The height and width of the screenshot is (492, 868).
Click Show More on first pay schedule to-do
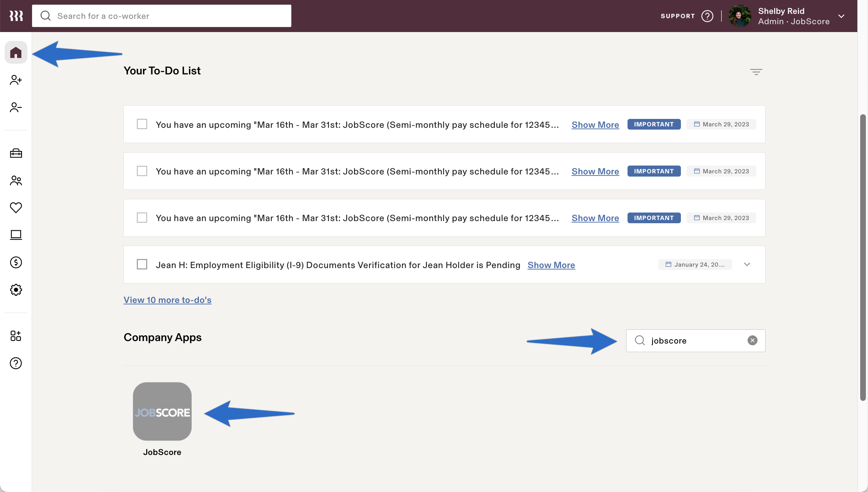595,125
